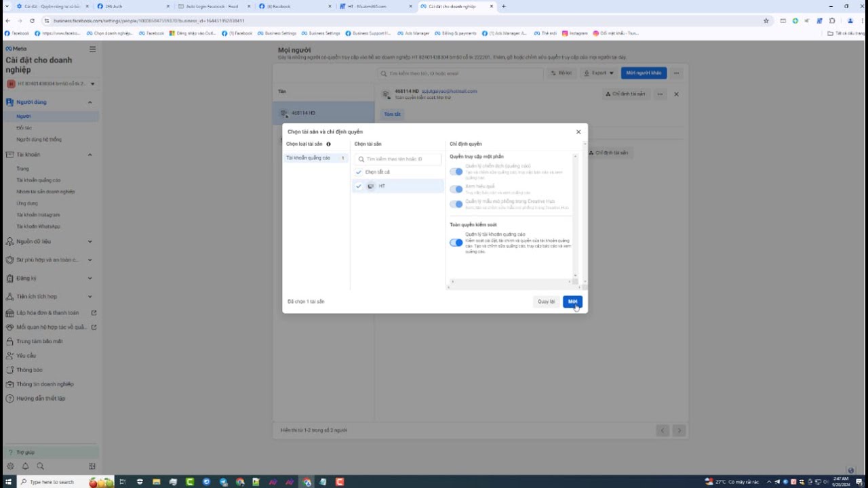Select Tài khoản quảng cáo asset type
Viewport: 868px width, 488px height.
coord(316,158)
